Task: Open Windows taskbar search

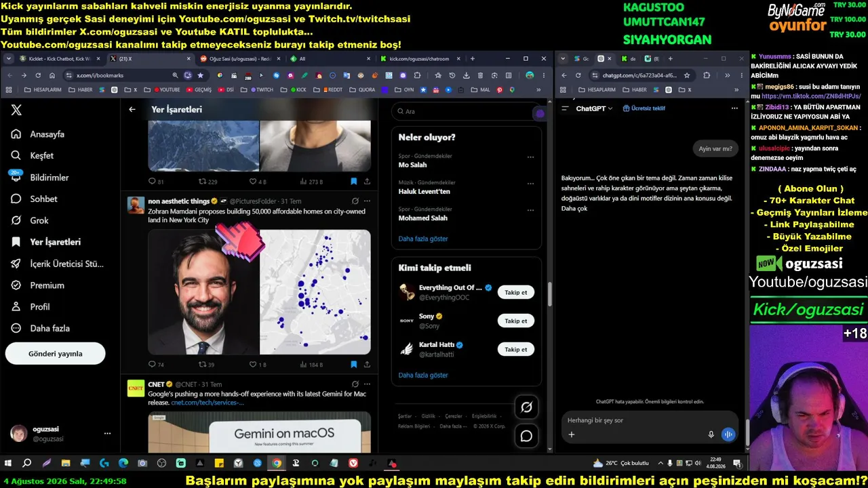Action: (x=27, y=464)
